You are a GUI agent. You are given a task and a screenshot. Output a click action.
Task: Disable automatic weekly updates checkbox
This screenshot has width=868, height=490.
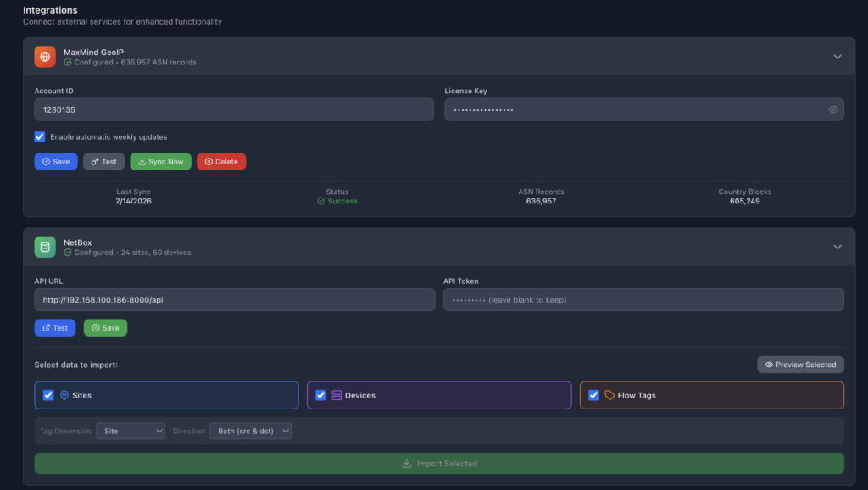click(x=40, y=136)
